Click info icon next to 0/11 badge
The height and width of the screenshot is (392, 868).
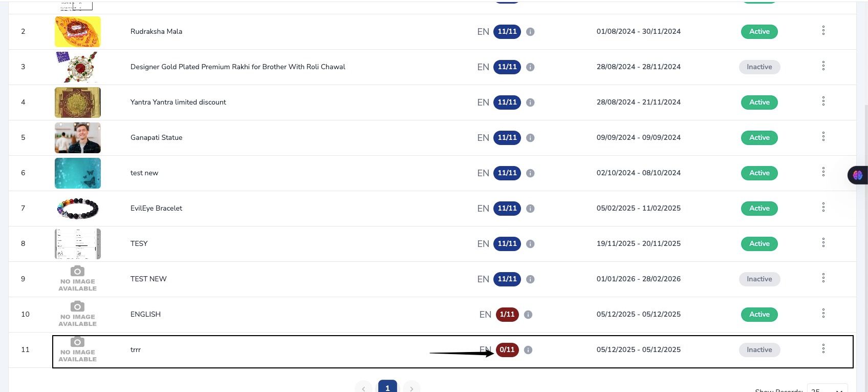tap(528, 350)
